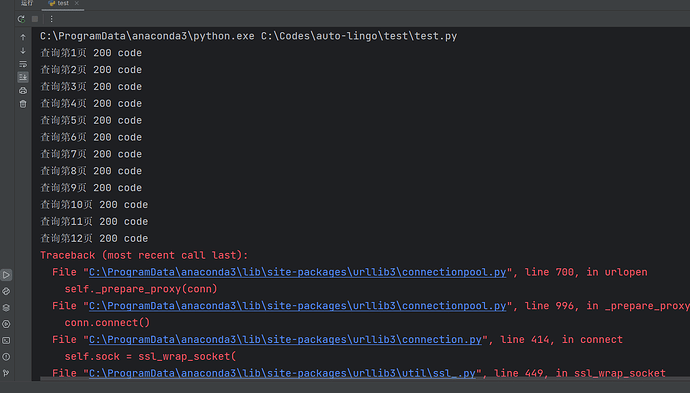Viewport: 690px width, 393px height.
Task: Open the Run tool window sidebar icon
Action: (x=6, y=275)
